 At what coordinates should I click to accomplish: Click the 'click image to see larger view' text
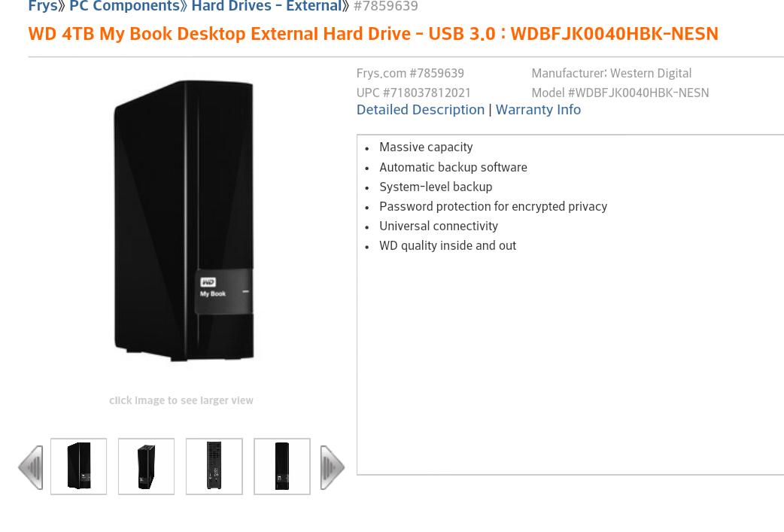[x=181, y=400]
